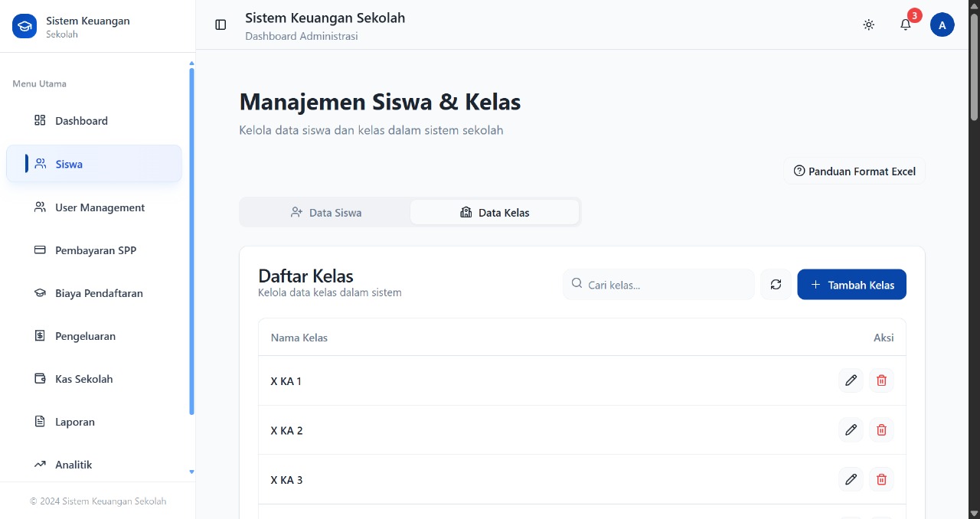Click the 'X KA 3' class name

(286, 480)
